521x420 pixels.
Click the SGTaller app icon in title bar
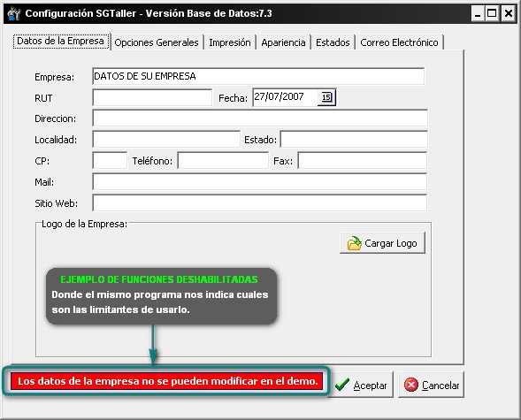[13, 13]
